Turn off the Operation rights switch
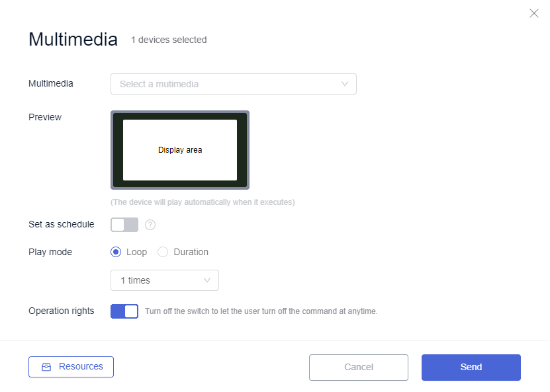Screen dimensions: 550x392 coord(124,311)
